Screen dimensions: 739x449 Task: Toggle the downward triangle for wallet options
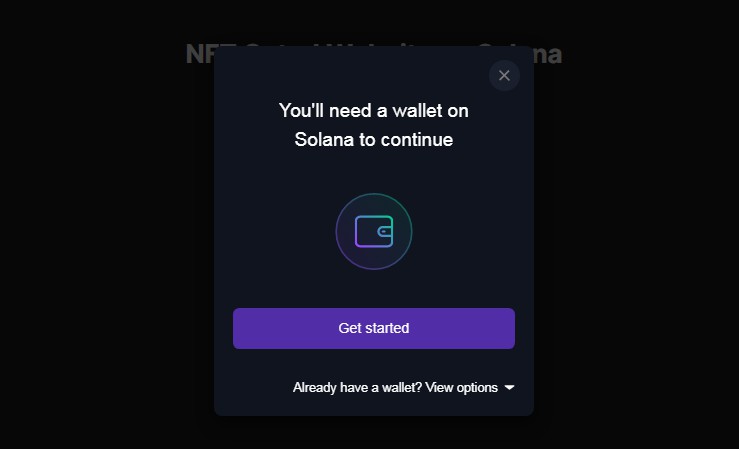tap(509, 387)
